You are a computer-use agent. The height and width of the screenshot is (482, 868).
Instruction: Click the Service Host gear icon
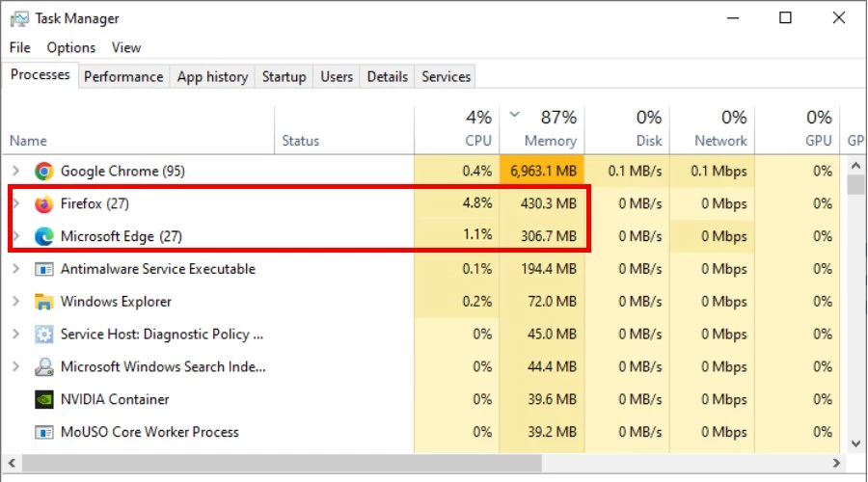pyautogui.click(x=43, y=335)
